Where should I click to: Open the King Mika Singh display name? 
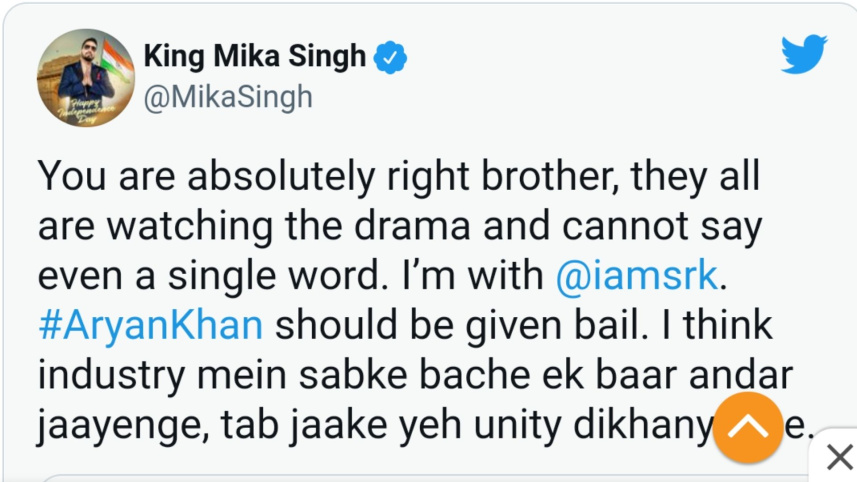(x=255, y=57)
